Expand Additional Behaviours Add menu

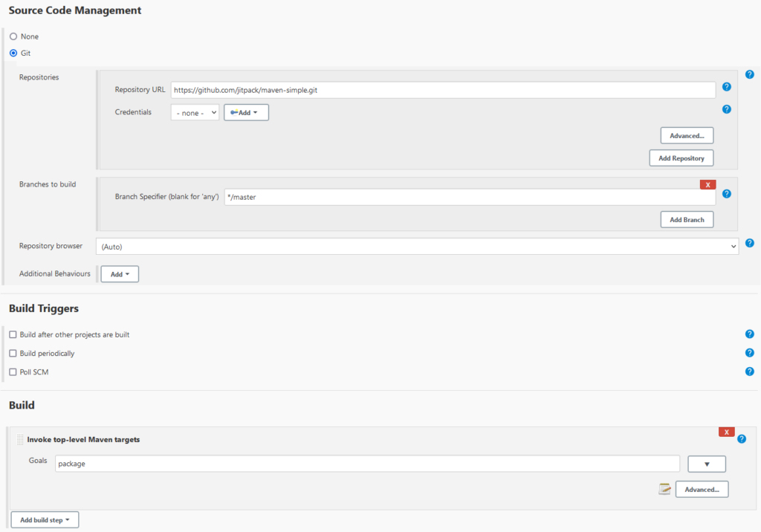[119, 274]
